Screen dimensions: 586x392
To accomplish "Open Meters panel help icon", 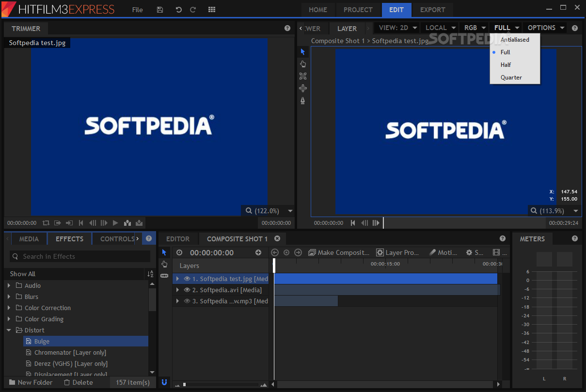I will pos(575,238).
